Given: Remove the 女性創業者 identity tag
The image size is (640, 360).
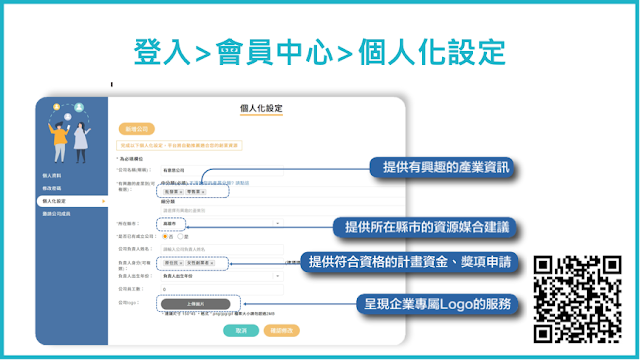Looking at the screenshot, I should click(x=211, y=263).
